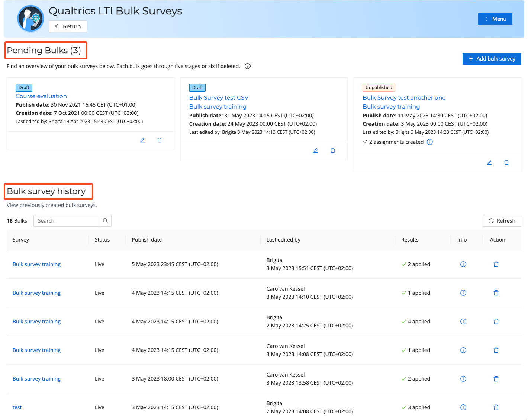Screen dimensions: 528x420
Task: Click the Draft badge on Bulk Survey test CSV
Action: 197,88
